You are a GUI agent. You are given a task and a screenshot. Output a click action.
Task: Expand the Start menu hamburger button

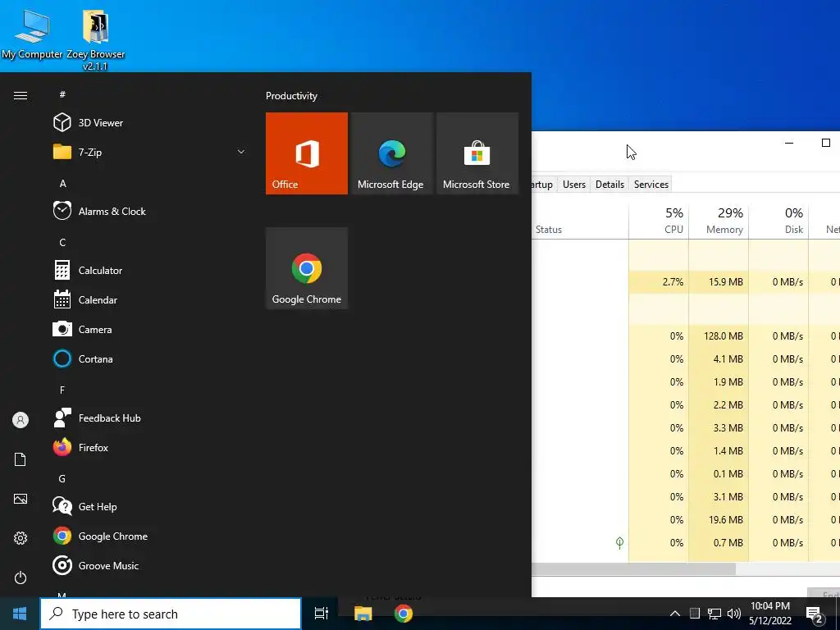click(x=21, y=96)
